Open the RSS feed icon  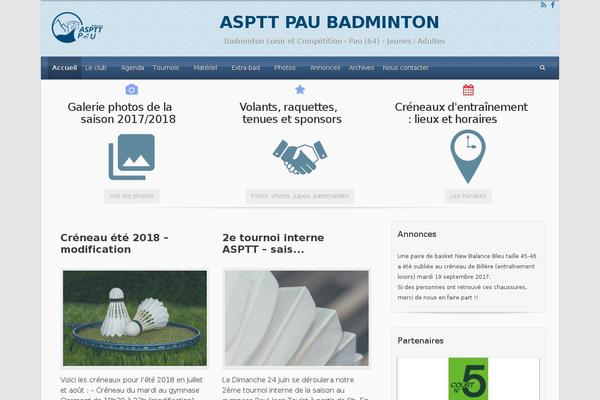(x=543, y=5)
